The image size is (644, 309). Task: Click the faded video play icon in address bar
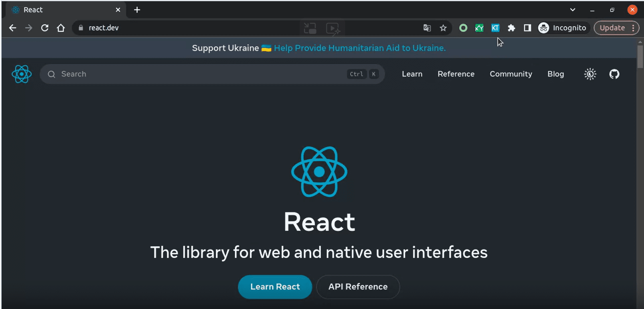tap(333, 28)
